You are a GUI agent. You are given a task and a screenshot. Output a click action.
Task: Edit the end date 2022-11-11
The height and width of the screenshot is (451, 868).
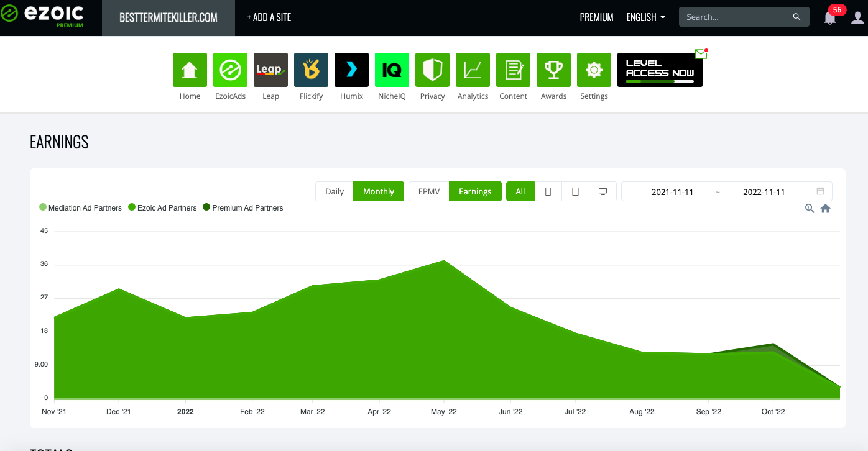pyautogui.click(x=764, y=192)
